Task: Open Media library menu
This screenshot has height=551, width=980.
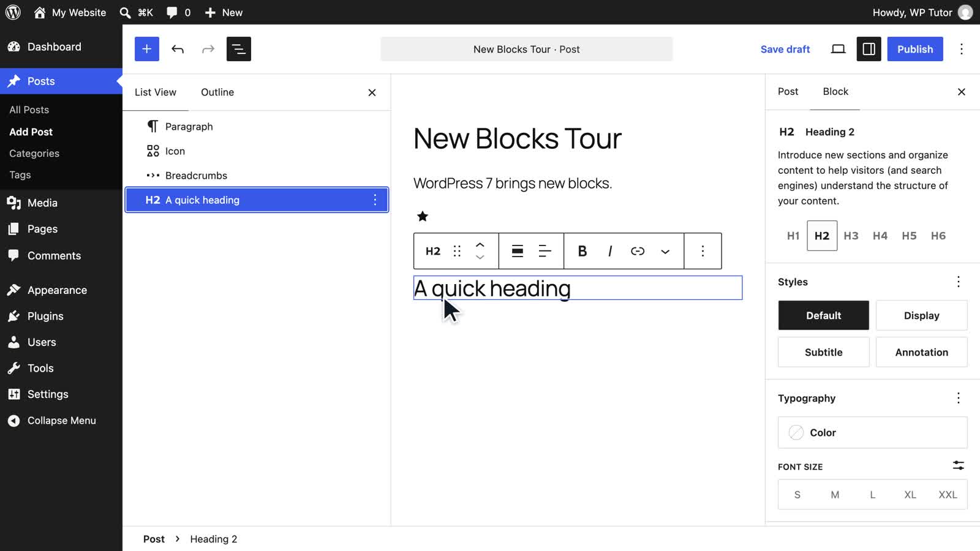Action: pos(61,203)
